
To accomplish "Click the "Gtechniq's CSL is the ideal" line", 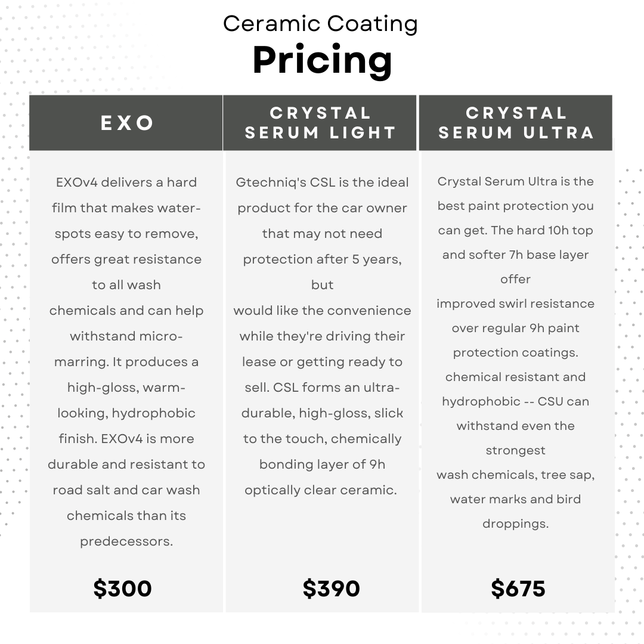I will click(x=322, y=182).
